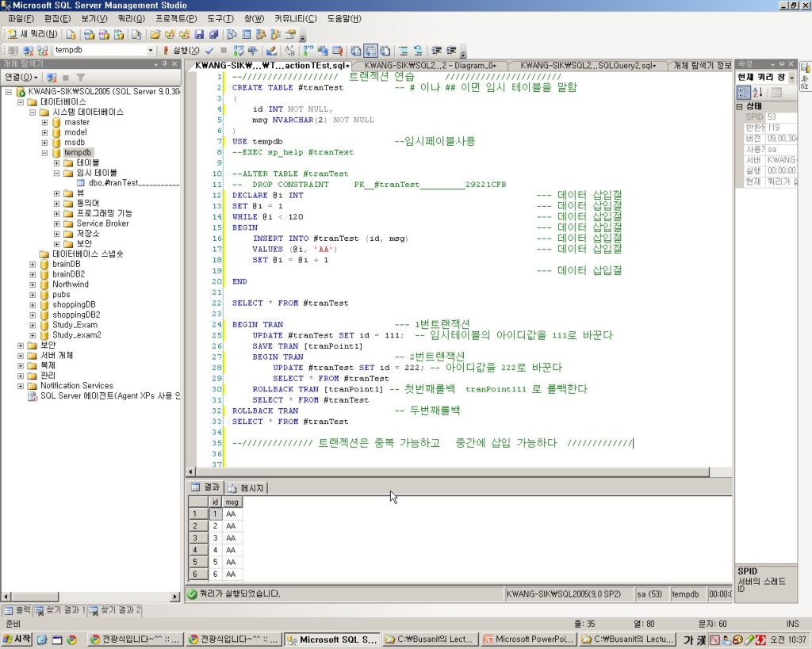Open the 찾기 결과 1 bottom tab
The width and height of the screenshot is (812, 649).
click(x=60, y=611)
